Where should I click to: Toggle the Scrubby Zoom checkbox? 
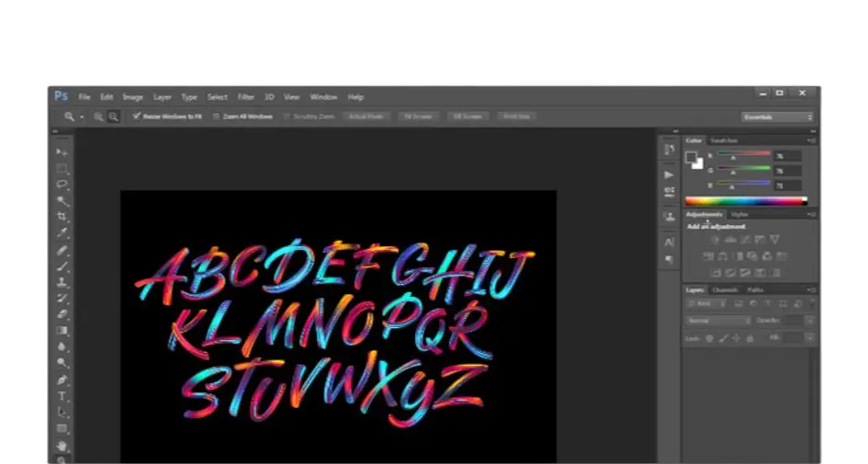[287, 117]
